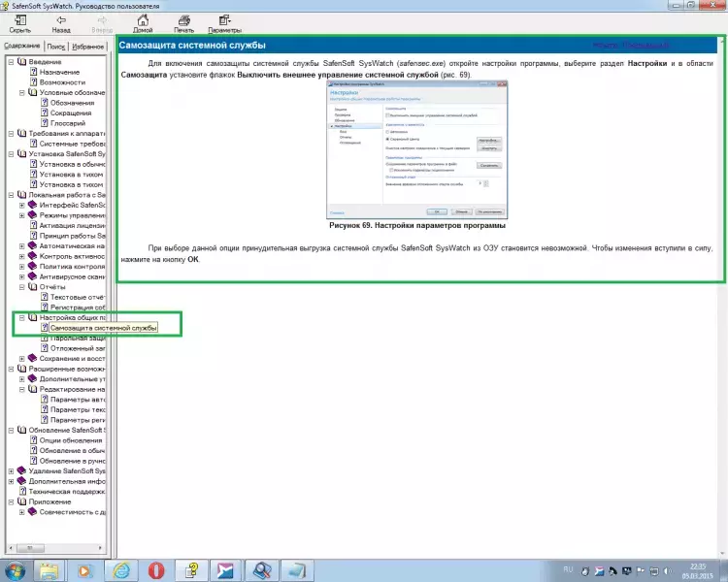Expand the Автоматическая настройка node
Screen dimensions: 728x582
(x=21, y=246)
